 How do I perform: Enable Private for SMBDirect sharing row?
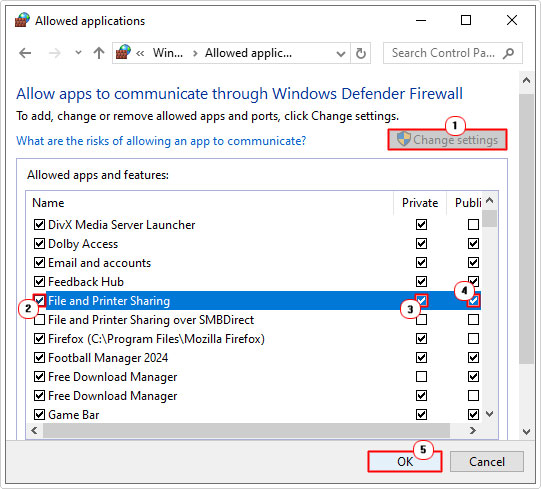tap(421, 320)
